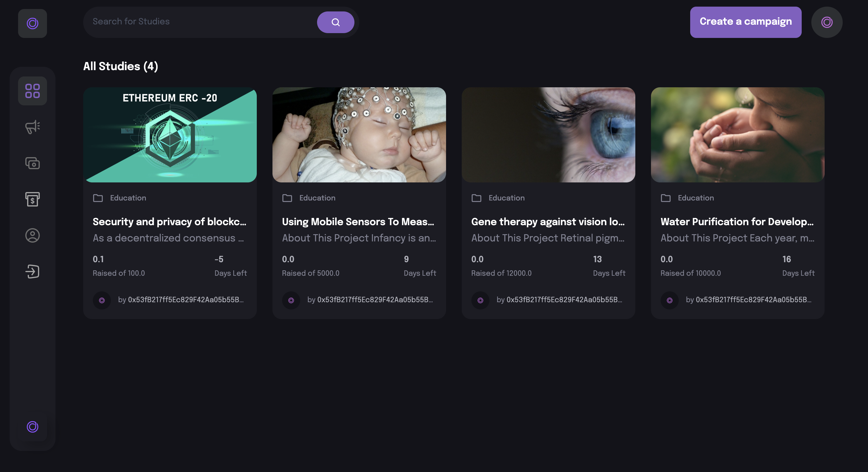
Task: Open the water drinking hands thumbnail
Action: (x=737, y=135)
